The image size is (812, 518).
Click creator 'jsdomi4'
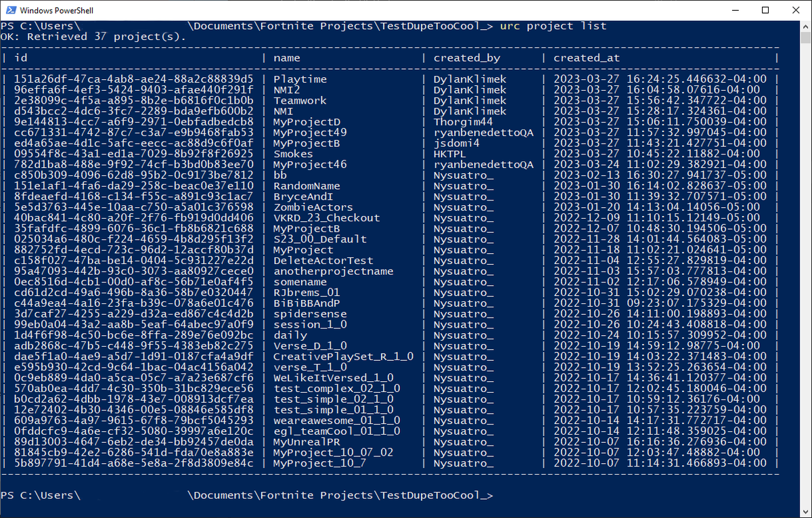point(457,144)
